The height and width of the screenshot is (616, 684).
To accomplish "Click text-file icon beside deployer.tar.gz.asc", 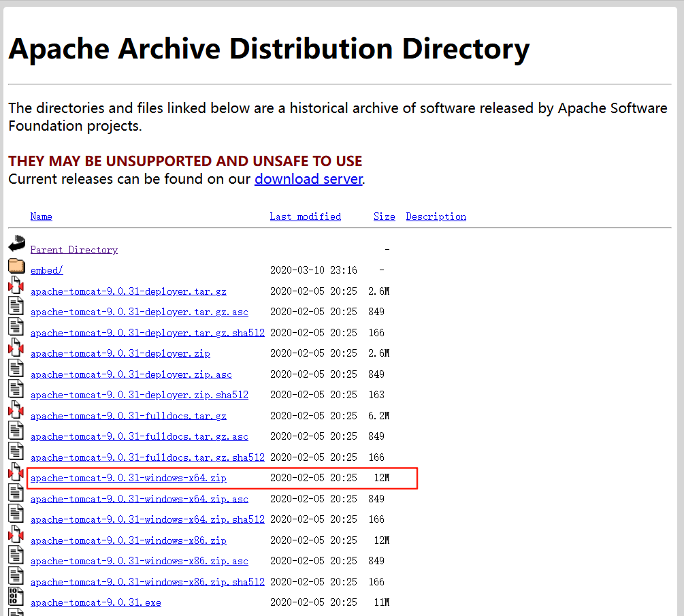I will coord(16,306).
